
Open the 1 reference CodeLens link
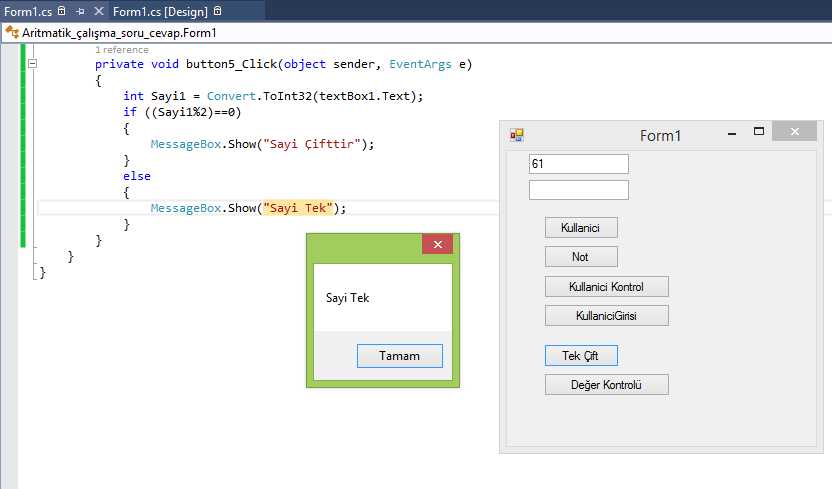pyautogui.click(x=122, y=50)
